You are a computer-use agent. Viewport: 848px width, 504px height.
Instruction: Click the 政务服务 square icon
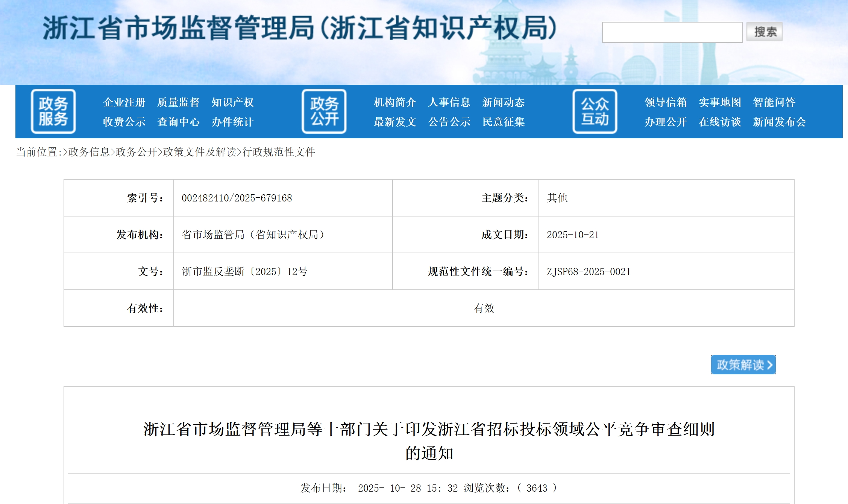coord(53,111)
